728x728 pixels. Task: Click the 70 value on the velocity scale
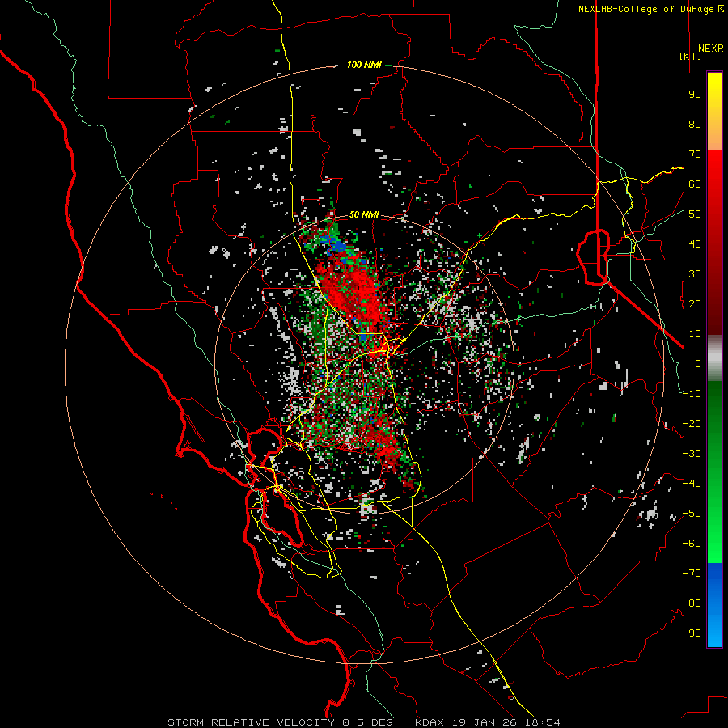point(695,154)
